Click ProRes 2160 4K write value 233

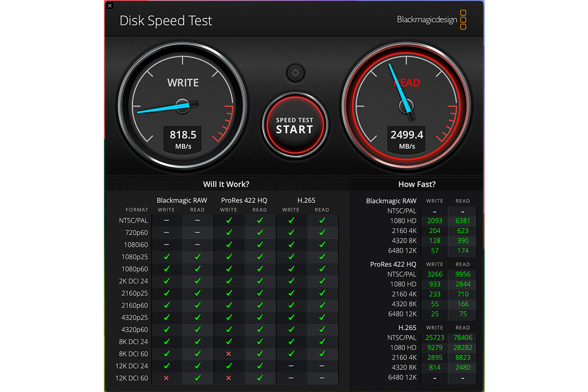435,294
